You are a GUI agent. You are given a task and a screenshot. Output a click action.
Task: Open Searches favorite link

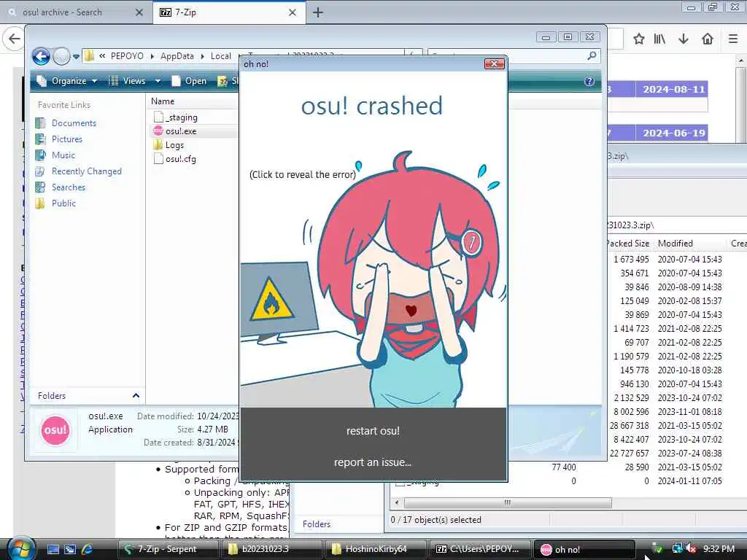(x=69, y=187)
